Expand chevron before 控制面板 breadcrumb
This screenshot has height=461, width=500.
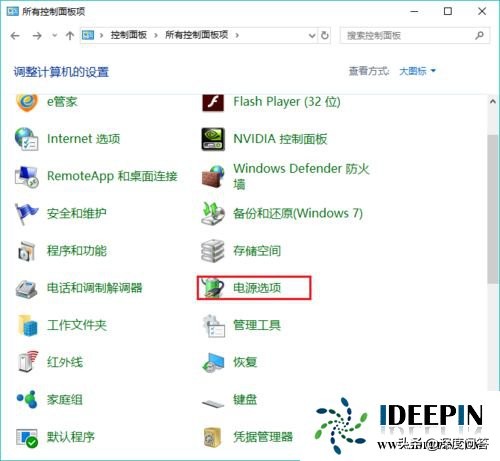[101, 35]
